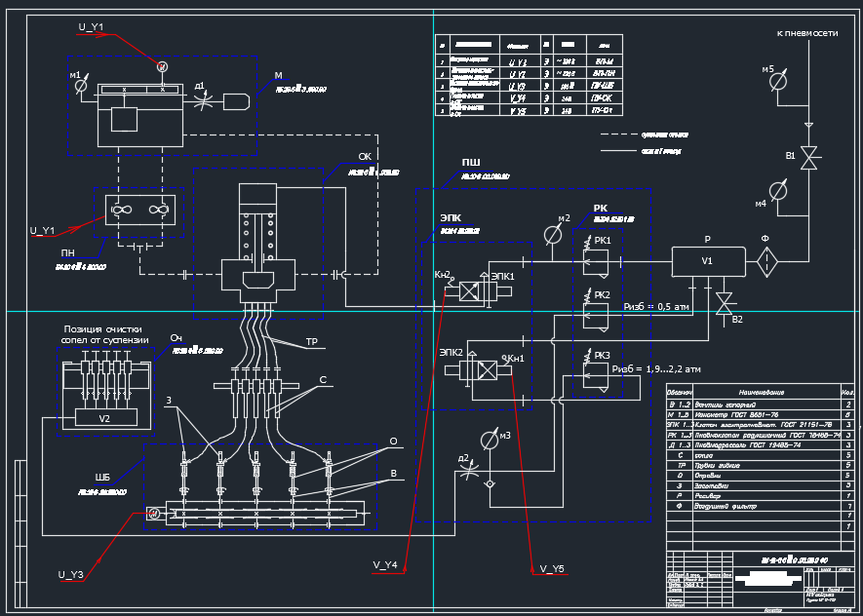Screen dimensions: 863x616
Task: Select the V1 receiver rectangle
Action: point(709,262)
